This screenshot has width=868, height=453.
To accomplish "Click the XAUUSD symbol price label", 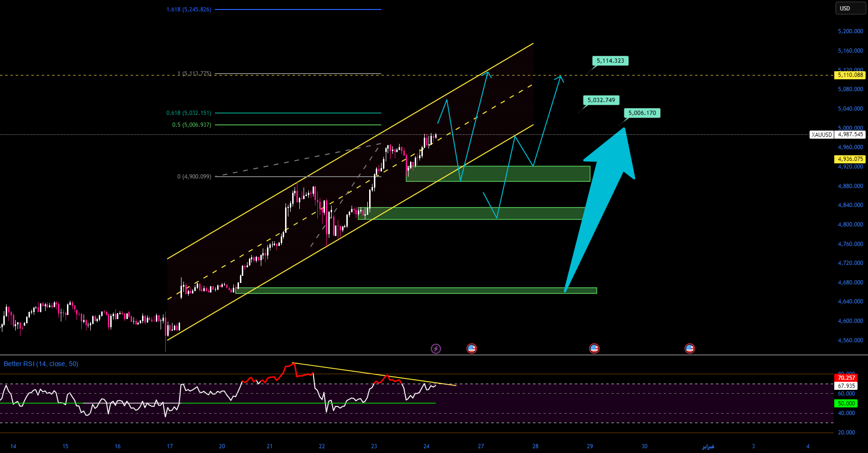I will click(x=821, y=135).
